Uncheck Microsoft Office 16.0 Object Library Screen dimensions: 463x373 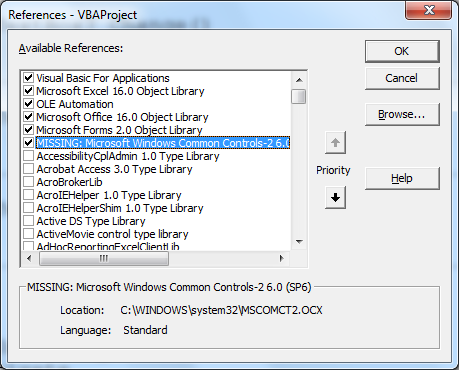pos(29,117)
